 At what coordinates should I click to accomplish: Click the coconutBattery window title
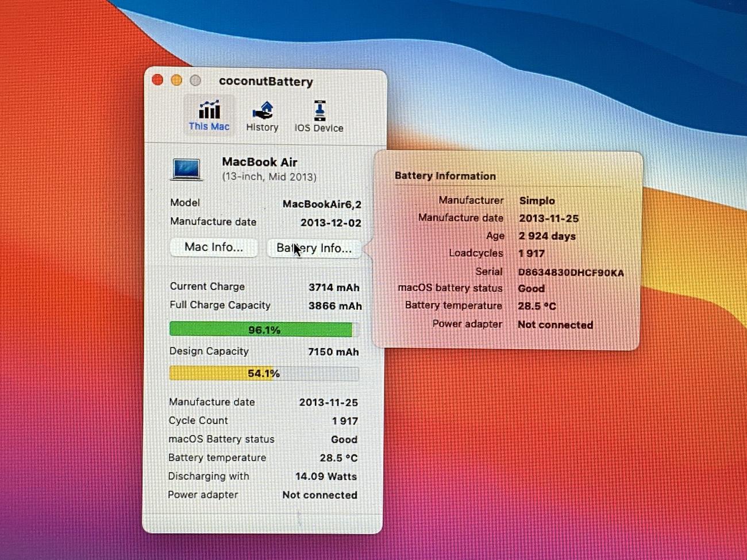point(265,82)
